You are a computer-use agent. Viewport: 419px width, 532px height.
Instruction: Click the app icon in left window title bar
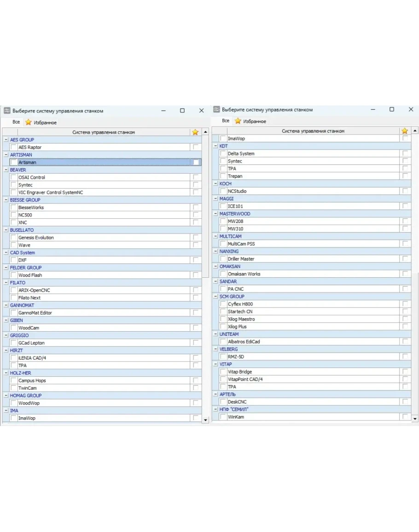[x=7, y=111]
